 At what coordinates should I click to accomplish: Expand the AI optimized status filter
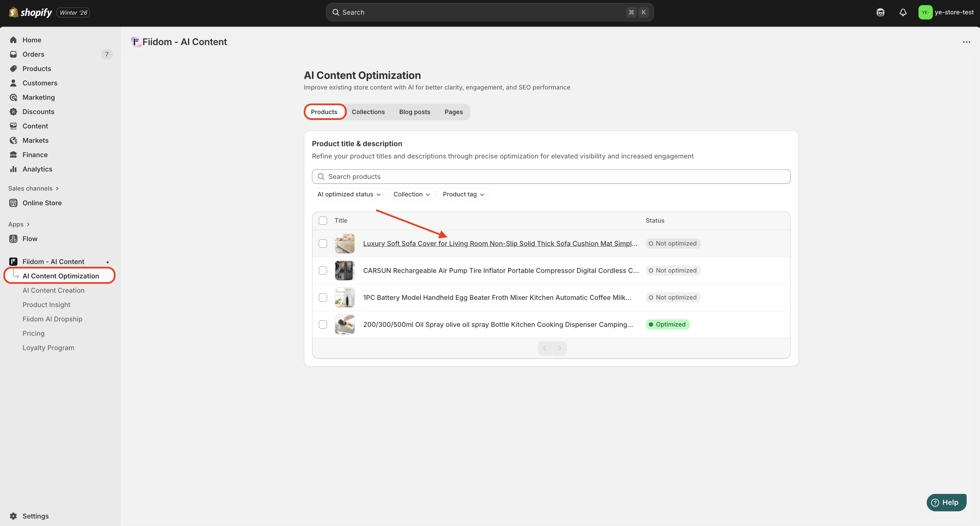349,194
